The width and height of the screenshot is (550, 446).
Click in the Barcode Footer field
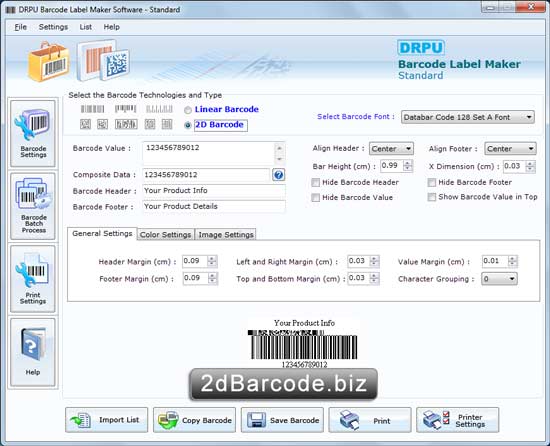pyautogui.click(x=214, y=207)
